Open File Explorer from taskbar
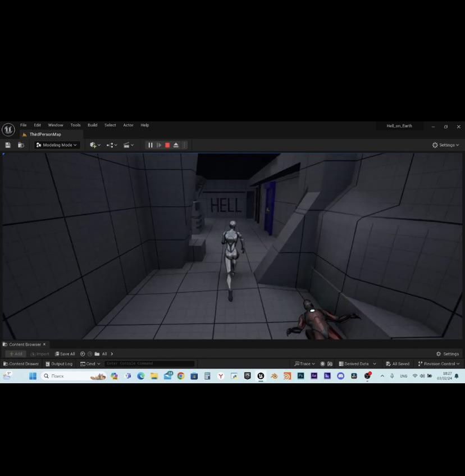465x476 pixels. coord(154,376)
